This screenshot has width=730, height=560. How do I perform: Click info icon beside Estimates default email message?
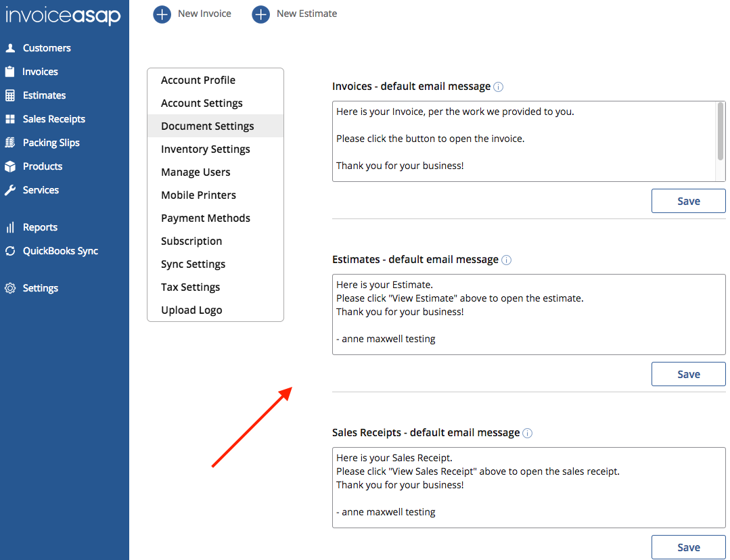click(507, 260)
